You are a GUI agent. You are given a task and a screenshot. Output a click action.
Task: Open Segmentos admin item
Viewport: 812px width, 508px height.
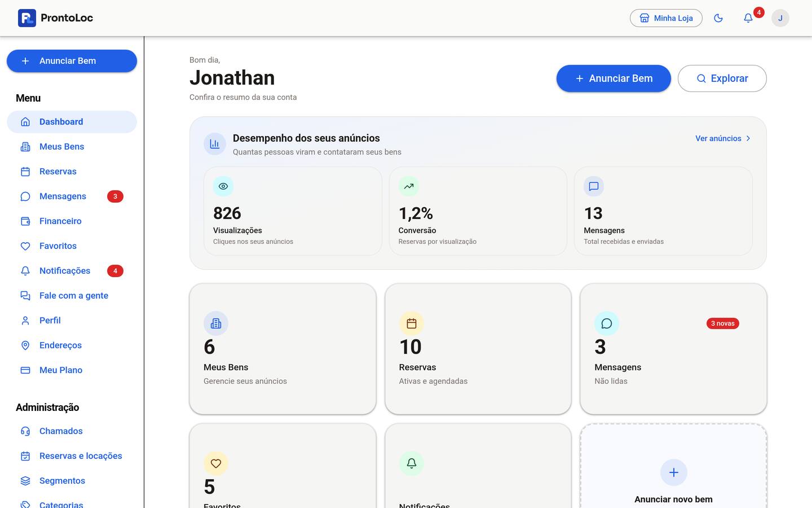click(72, 481)
